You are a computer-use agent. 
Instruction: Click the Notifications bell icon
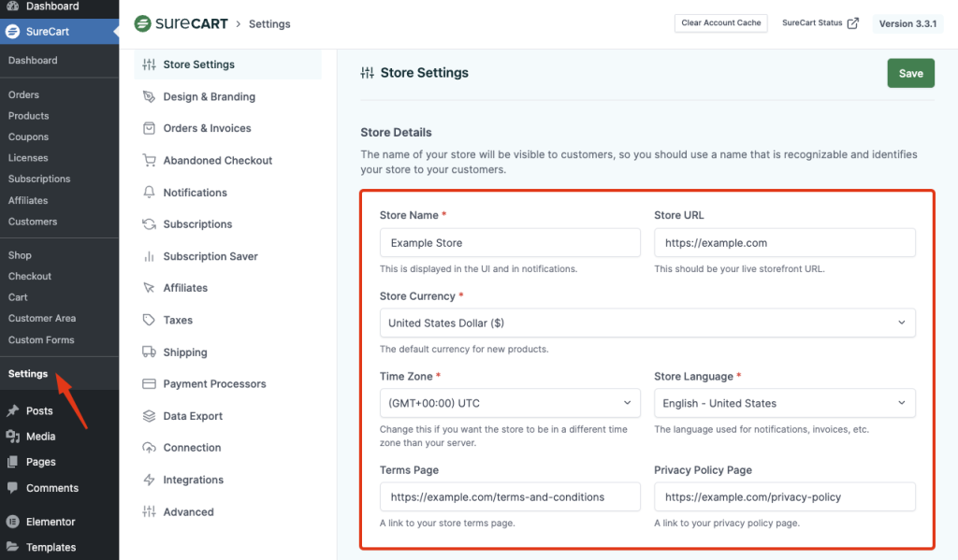click(x=148, y=193)
